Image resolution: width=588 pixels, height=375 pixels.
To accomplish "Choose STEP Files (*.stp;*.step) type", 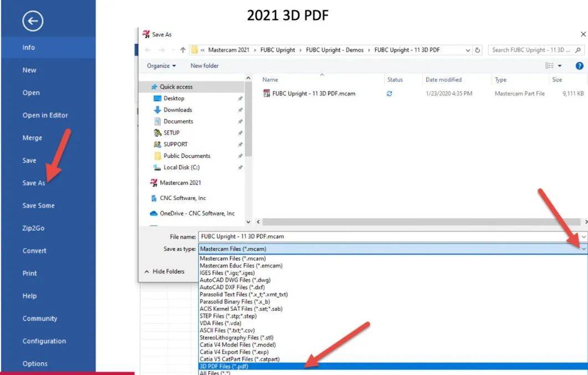I will pyautogui.click(x=228, y=316).
